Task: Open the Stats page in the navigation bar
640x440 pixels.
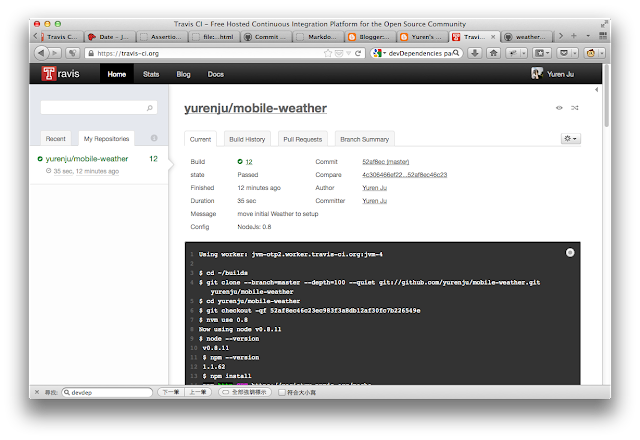Action: [151, 74]
